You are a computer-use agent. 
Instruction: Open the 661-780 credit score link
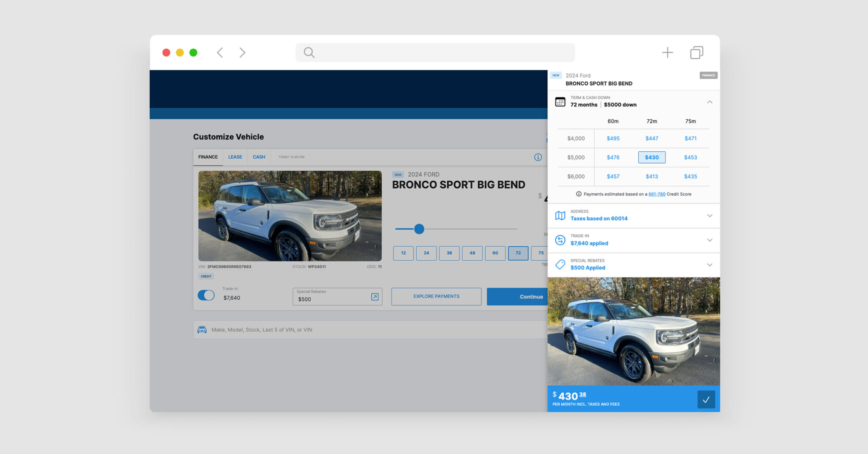(x=657, y=194)
